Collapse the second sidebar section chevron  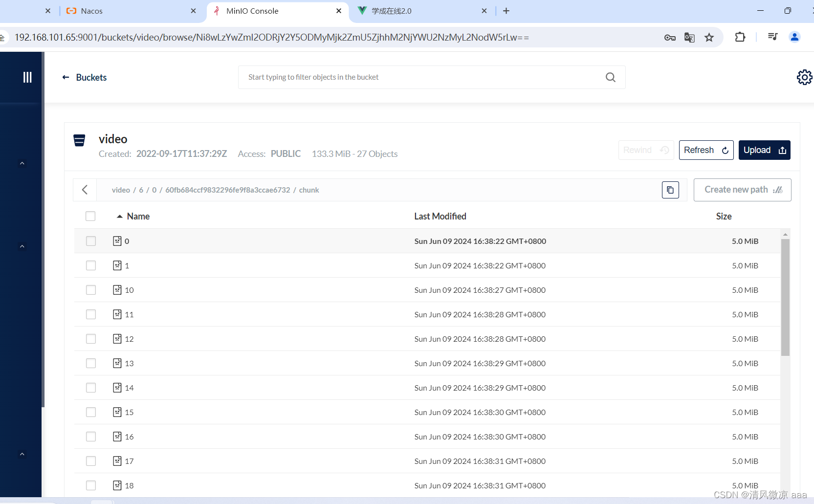[x=22, y=246]
